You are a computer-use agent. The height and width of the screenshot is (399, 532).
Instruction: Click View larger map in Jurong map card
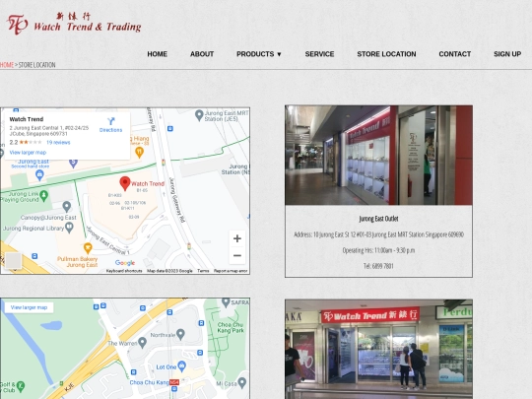(28, 153)
